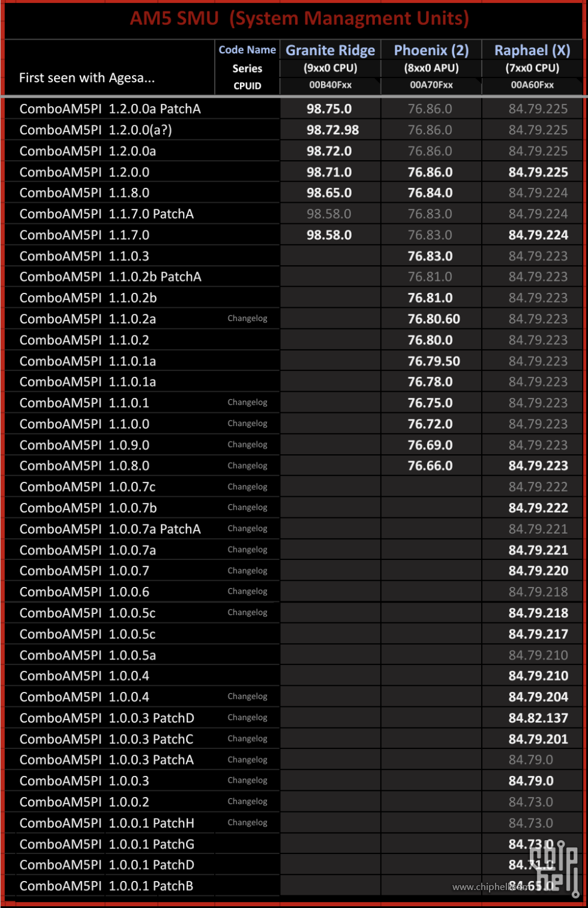
Task: Select SMU version 76.66.0 cell
Action: click(430, 466)
